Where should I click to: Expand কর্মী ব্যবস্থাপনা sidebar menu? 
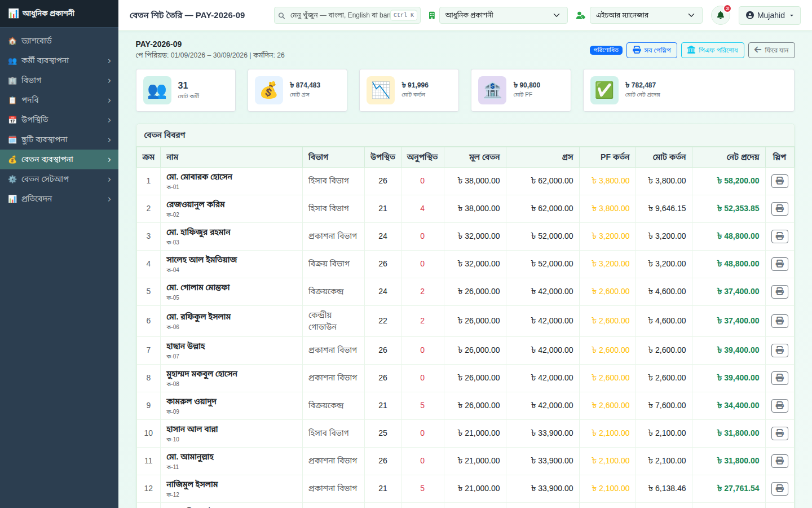[x=59, y=60]
